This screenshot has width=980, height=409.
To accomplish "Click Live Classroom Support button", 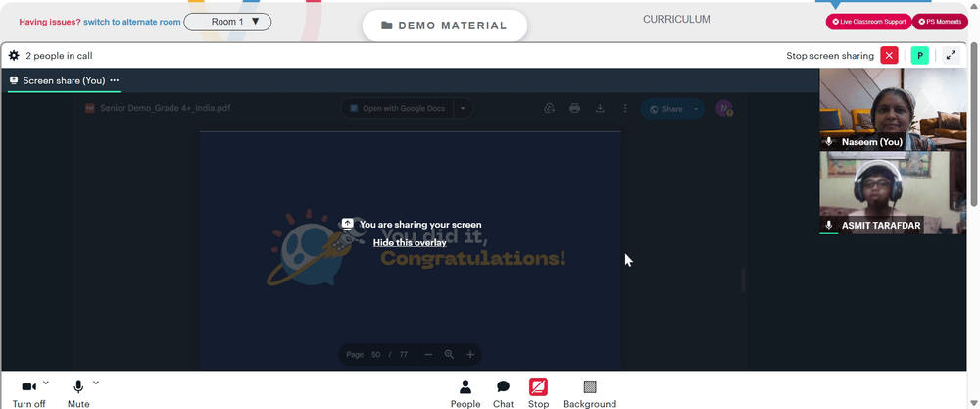I will (x=868, y=22).
